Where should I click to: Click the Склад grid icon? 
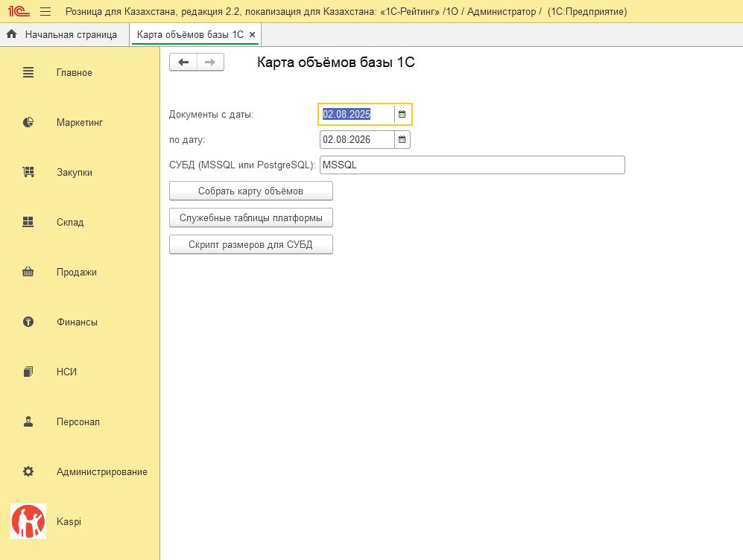[x=28, y=222]
